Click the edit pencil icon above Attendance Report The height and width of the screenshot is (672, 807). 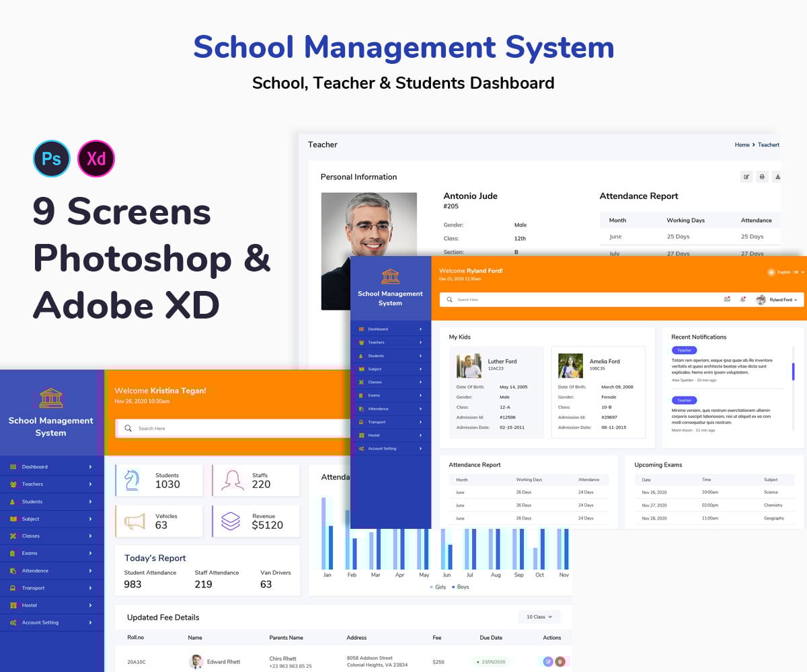click(x=746, y=176)
